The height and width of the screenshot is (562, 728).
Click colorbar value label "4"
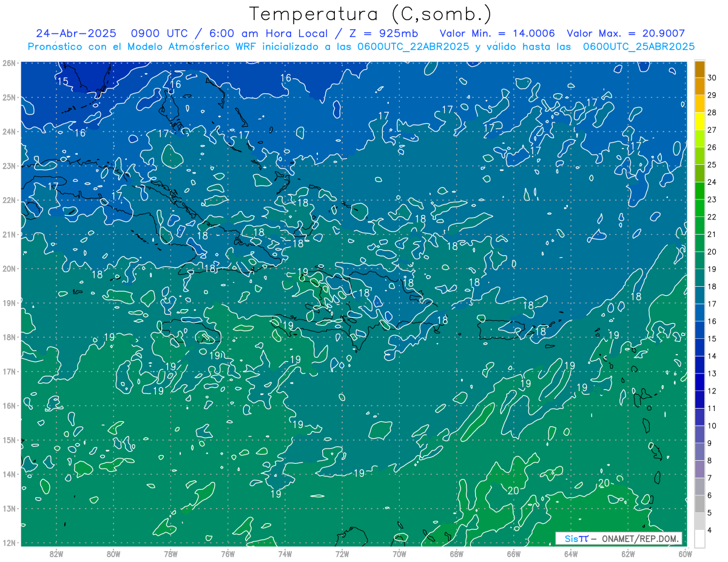pos(710,530)
